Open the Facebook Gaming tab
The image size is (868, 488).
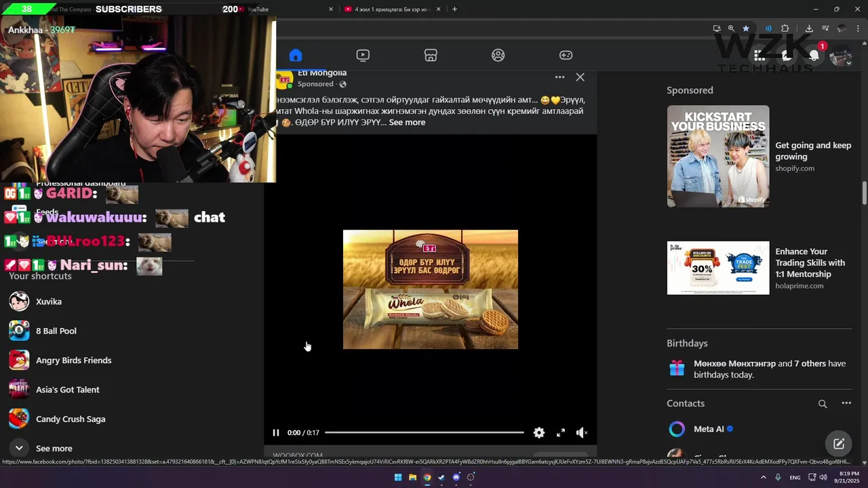[566, 56]
